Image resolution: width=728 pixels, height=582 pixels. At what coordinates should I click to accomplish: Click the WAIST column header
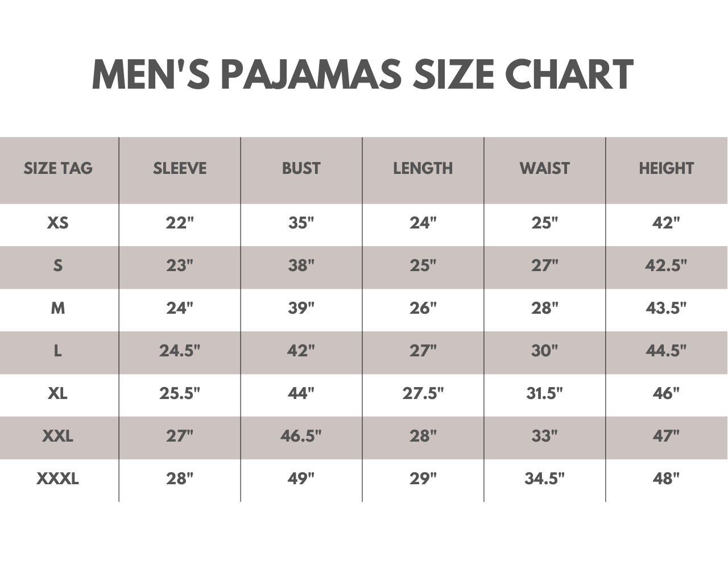[x=544, y=168]
